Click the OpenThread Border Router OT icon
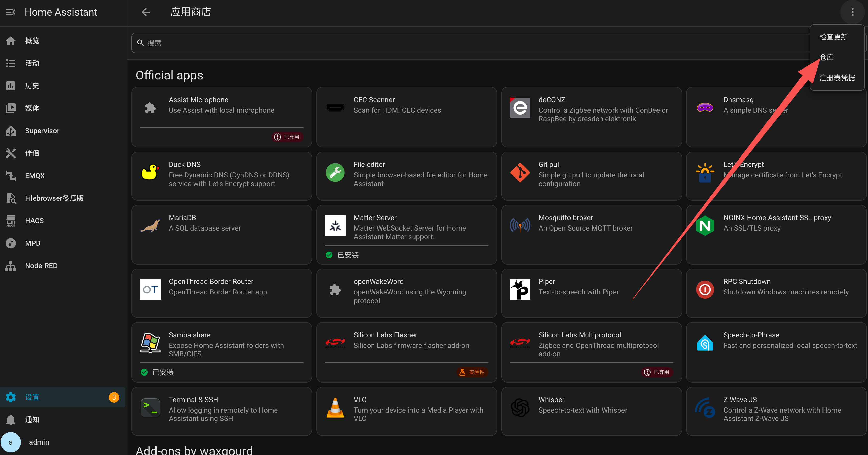Viewport: 868px width, 455px height. pyautogui.click(x=150, y=290)
